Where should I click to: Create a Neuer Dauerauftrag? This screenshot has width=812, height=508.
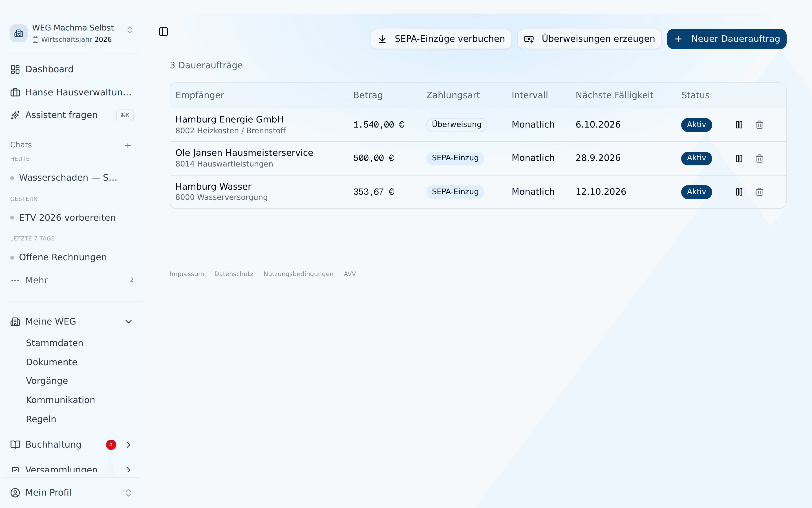727,39
